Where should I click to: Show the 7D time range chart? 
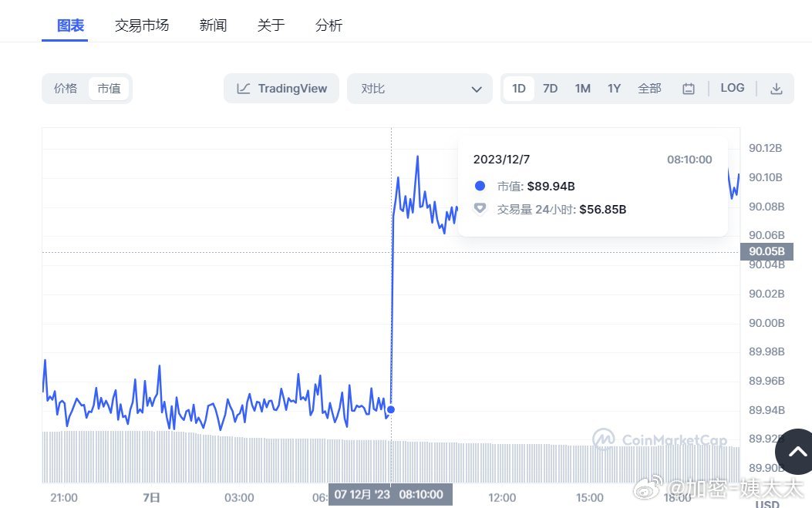pos(550,89)
